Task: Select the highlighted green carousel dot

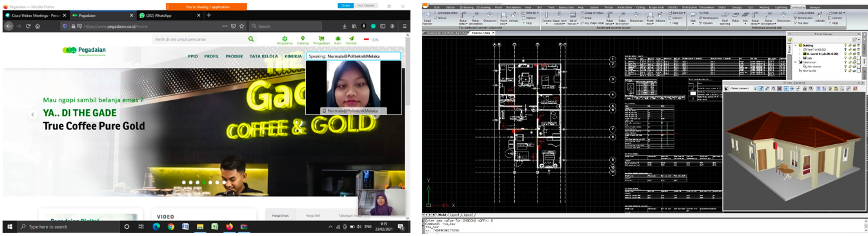Action: 204,182
